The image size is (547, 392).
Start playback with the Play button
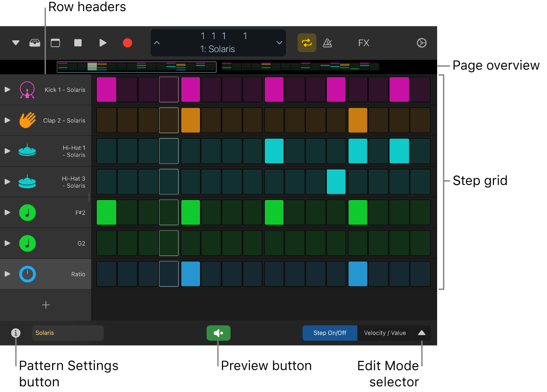pos(103,43)
